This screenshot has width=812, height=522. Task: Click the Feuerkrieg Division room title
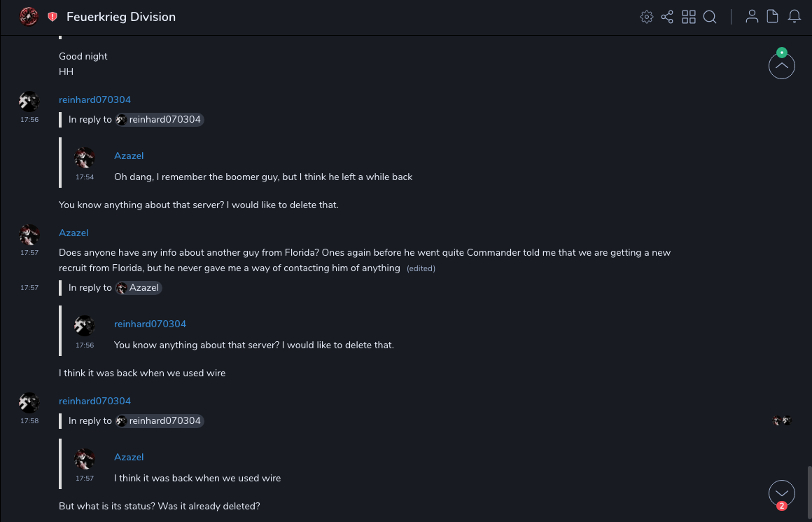(x=121, y=17)
